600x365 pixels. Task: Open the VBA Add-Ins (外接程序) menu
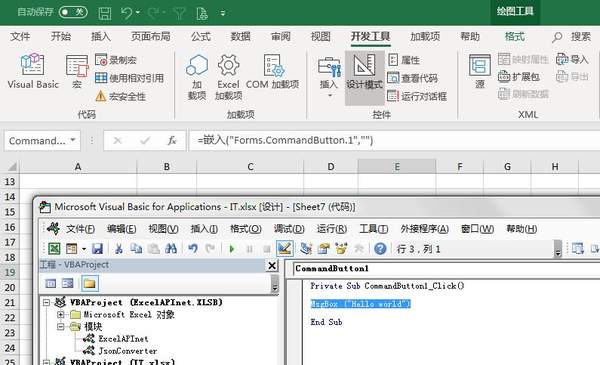tap(424, 229)
